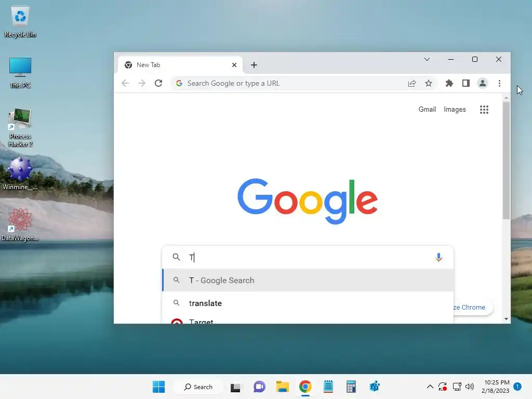The width and height of the screenshot is (532, 399).
Task: Close the New Tab tab
Action: tap(234, 65)
